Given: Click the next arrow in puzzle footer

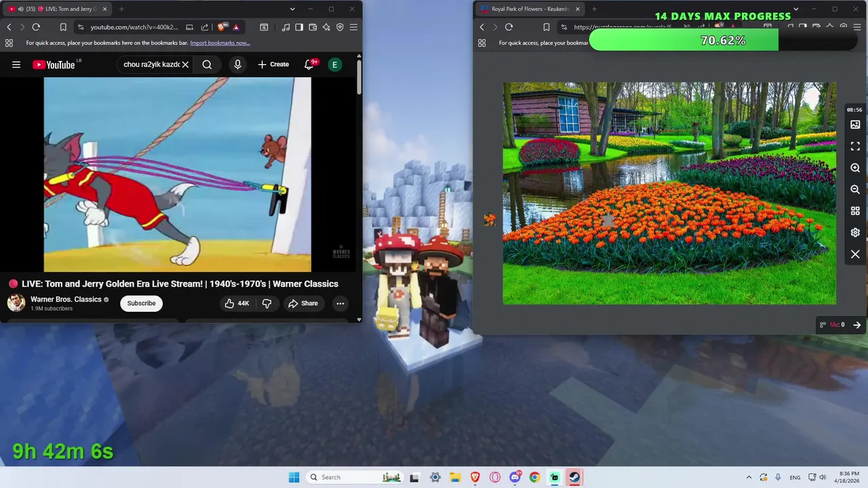Looking at the screenshot, I should [x=856, y=325].
